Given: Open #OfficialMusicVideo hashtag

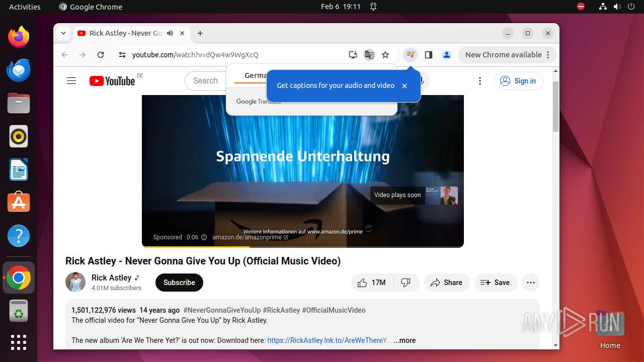Looking at the screenshot, I should pos(334,310).
